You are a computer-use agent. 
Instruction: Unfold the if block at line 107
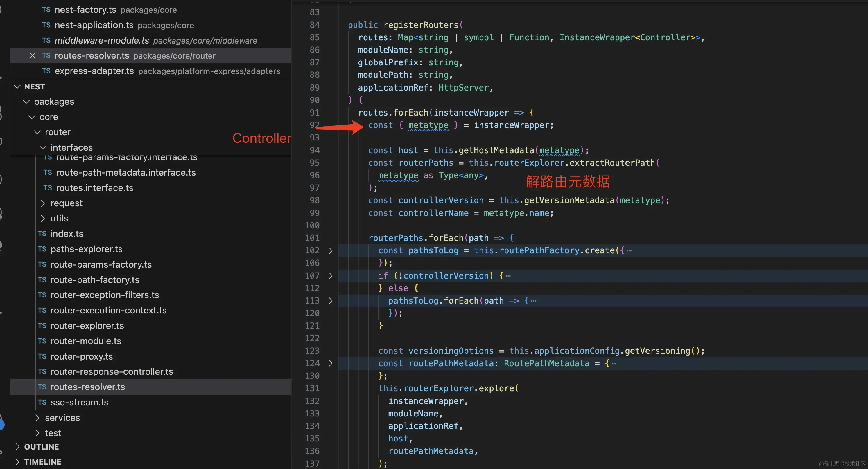pyautogui.click(x=330, y=276)
